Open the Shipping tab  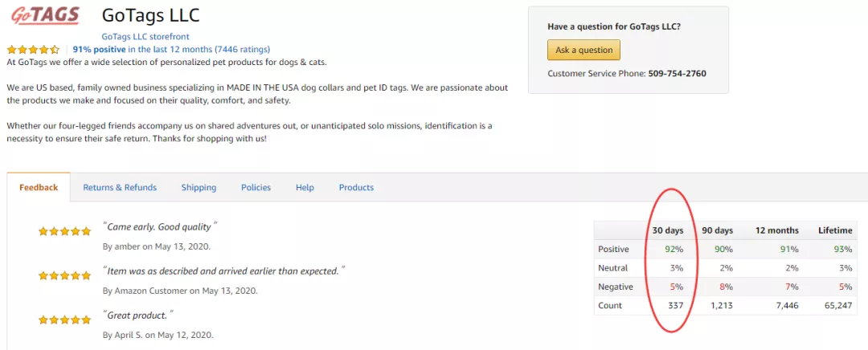[x=199, y=187]
